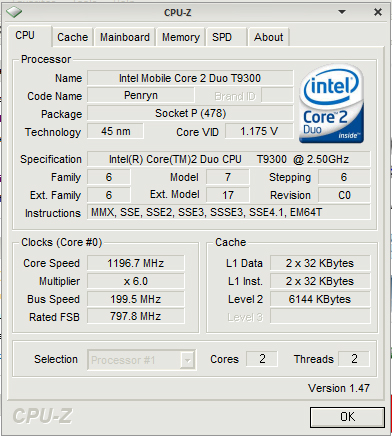Screen dimensions: 392x436
Task: Open the Mainboard tab
Action: [125, 37]
